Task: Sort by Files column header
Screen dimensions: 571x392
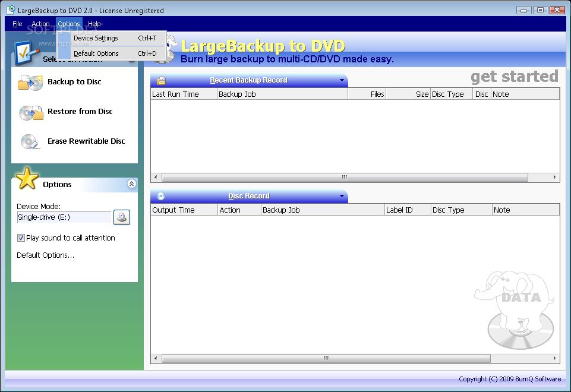Action: click(367, 94)
